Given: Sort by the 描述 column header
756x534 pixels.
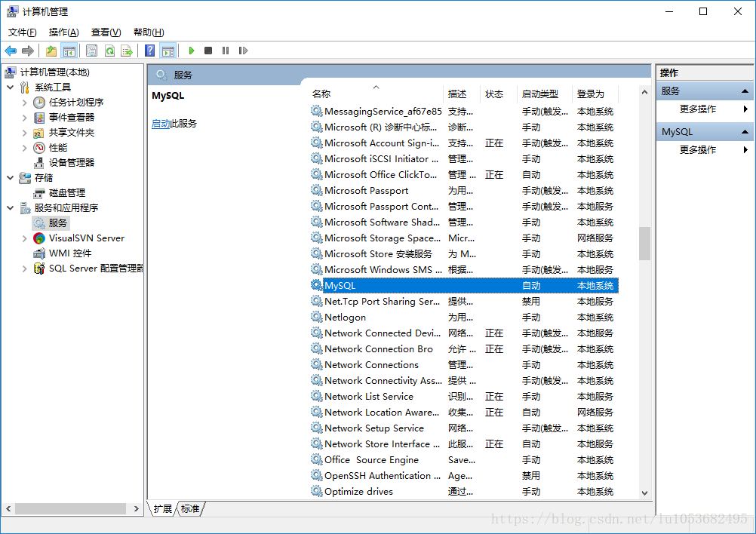Looking at the screenshot, I should tap(462, 94).
